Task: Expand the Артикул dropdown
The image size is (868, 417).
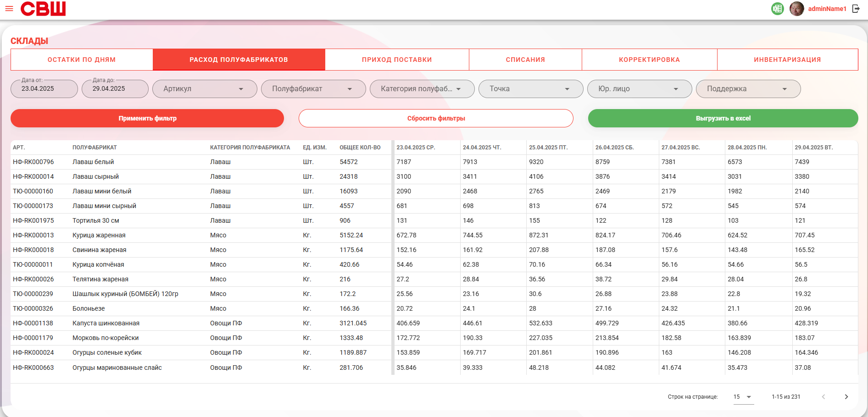Action: (205, 89)
